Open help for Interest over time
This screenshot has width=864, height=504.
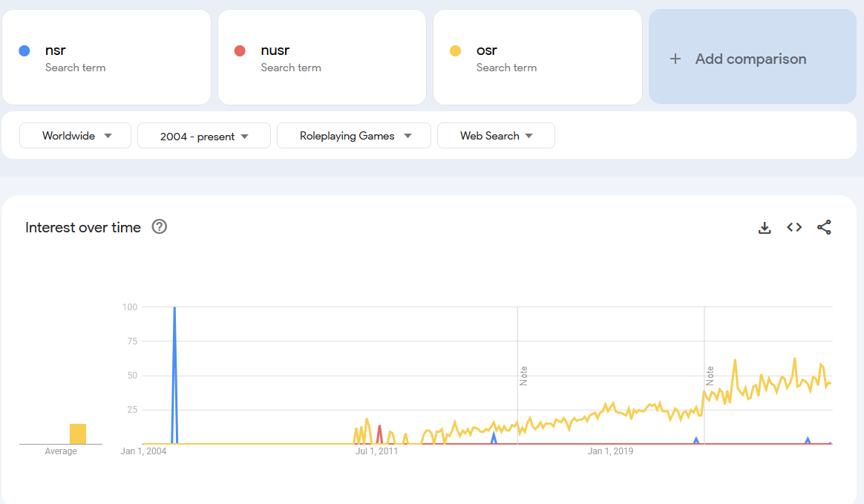point(160,227)
